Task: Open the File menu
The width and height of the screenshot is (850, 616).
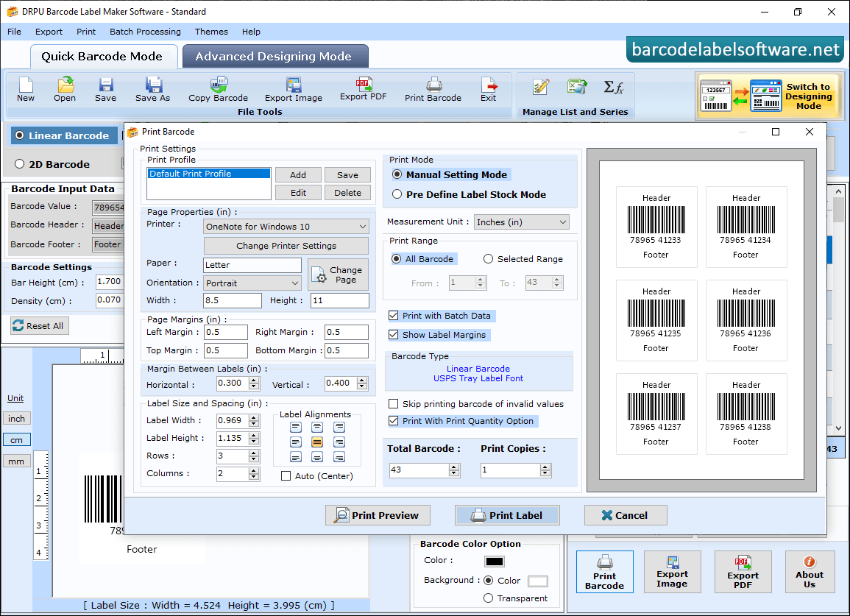Action: click(14, 32)
